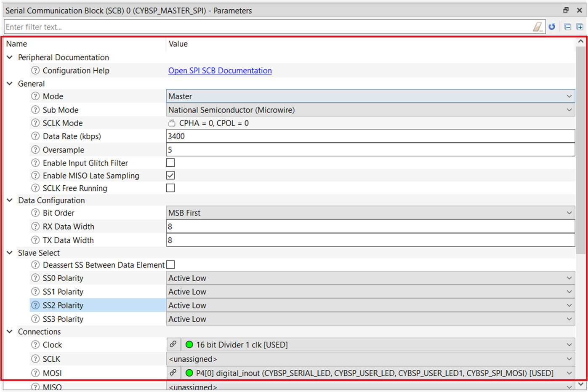Open the SS0 Polarity dropdown
This screenshot has width=588, height=392.
pyautogui.click(x=370, y=278)
